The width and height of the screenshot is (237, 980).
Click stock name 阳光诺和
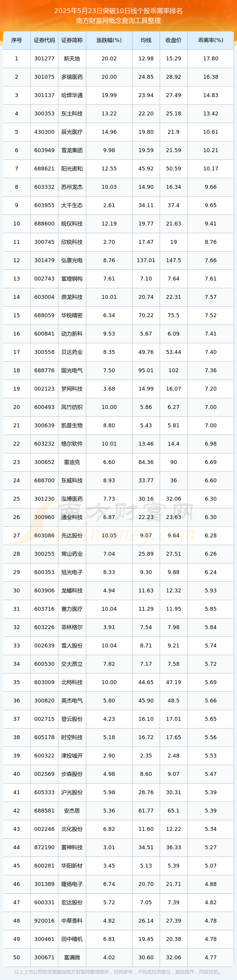72,169
